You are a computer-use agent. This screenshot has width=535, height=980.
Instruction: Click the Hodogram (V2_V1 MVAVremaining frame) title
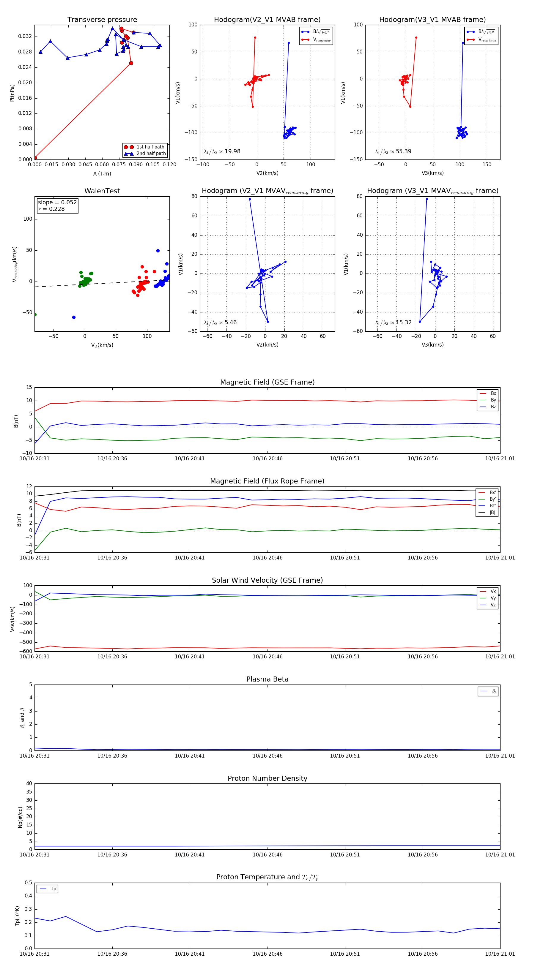click(267, 191)
